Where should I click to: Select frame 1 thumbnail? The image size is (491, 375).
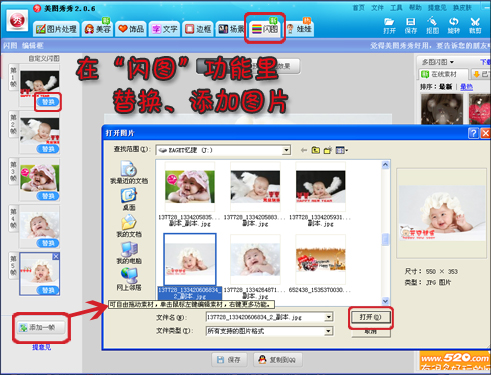click(40, 84)
